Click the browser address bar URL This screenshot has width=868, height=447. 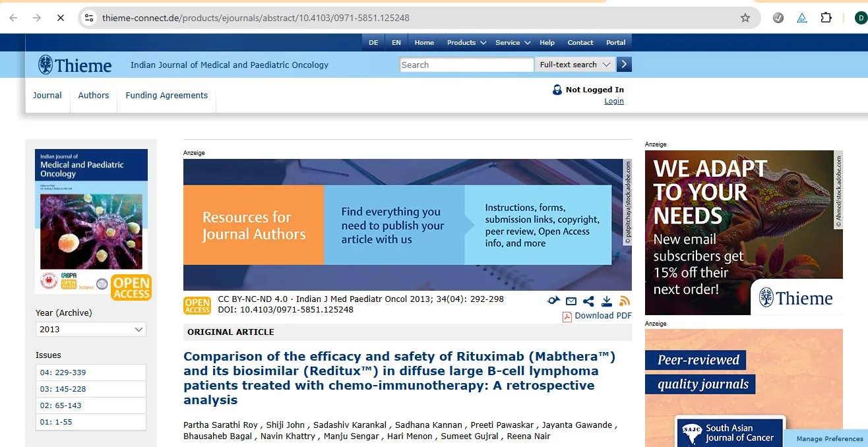pyautogui.click(x=256, y=18)
